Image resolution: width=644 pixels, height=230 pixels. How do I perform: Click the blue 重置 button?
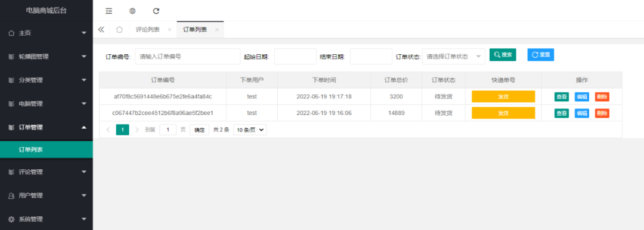540,55
